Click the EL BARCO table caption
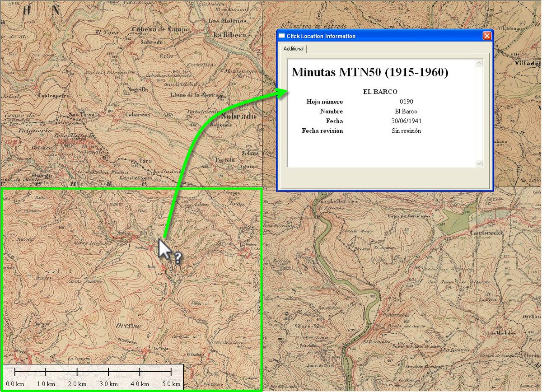Screen dimensions: 542x392 [x=380, y=92]
